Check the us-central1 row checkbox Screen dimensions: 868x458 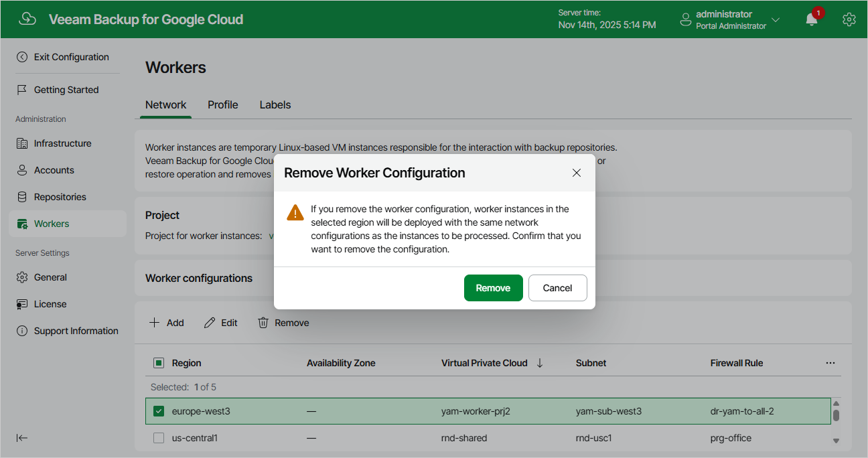pos(159,438)
